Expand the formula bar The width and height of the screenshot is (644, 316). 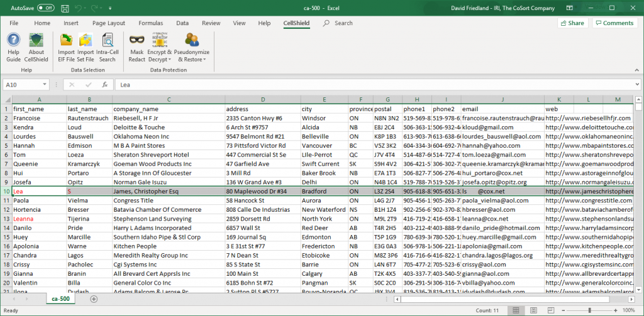pyautogui.click(x=636, y=85)
